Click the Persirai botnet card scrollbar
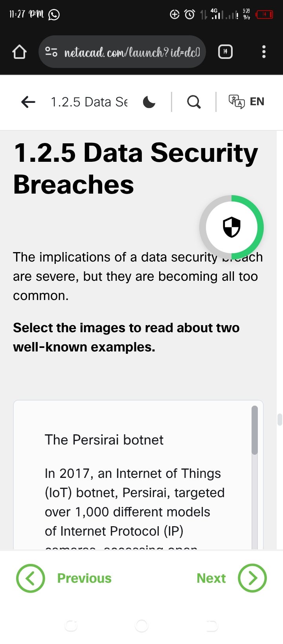This screenshot has width=283, height=644. tap(255, 430)
